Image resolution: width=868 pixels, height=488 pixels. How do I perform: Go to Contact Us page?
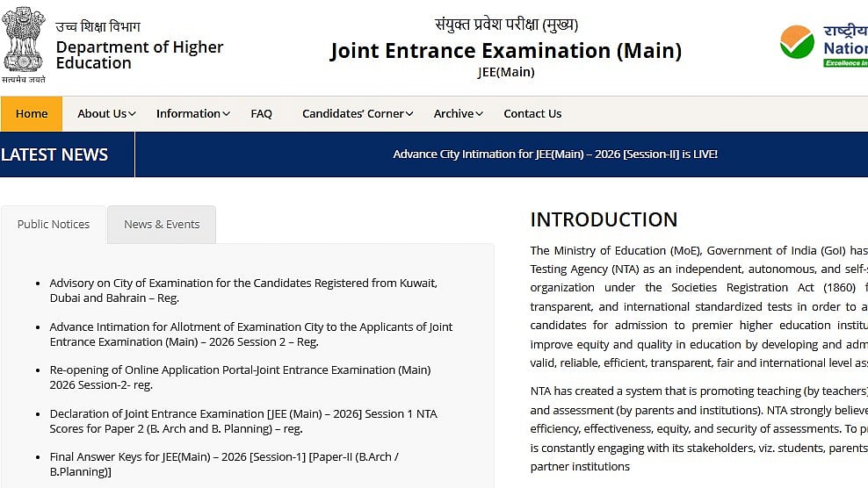click(532, 113)
